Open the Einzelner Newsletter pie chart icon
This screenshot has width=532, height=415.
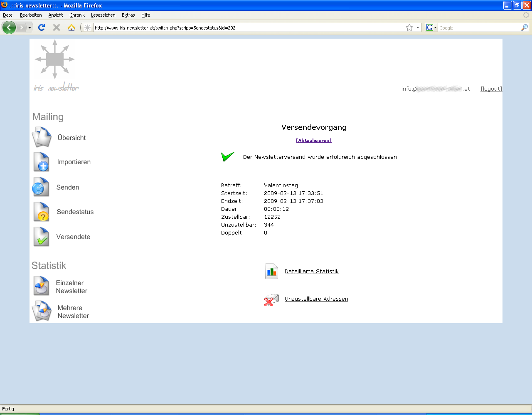click(41, 287)
